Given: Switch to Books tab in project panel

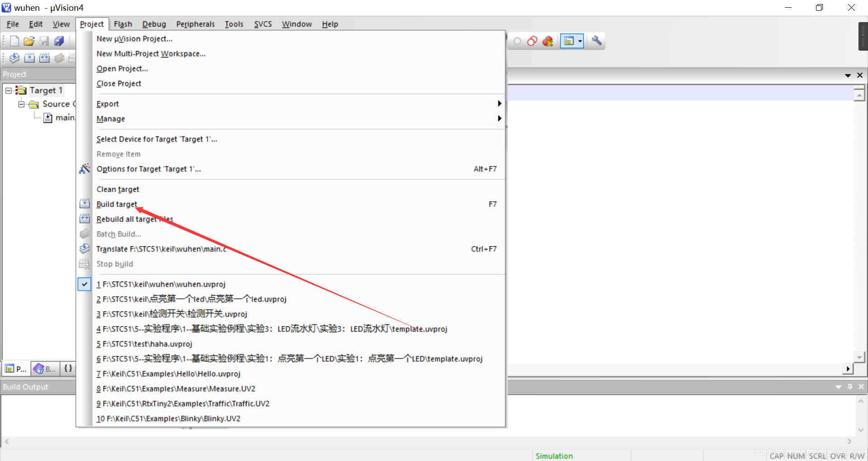Looking at the screenshot, I should [45, 369].
